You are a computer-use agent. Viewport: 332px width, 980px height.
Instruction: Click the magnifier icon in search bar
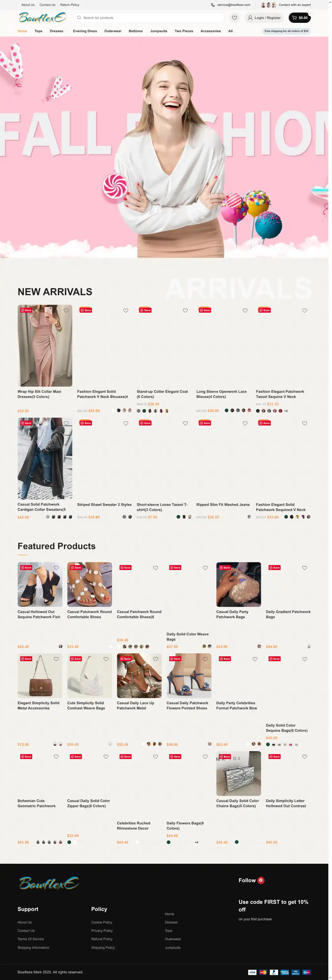tap(79, 18)
